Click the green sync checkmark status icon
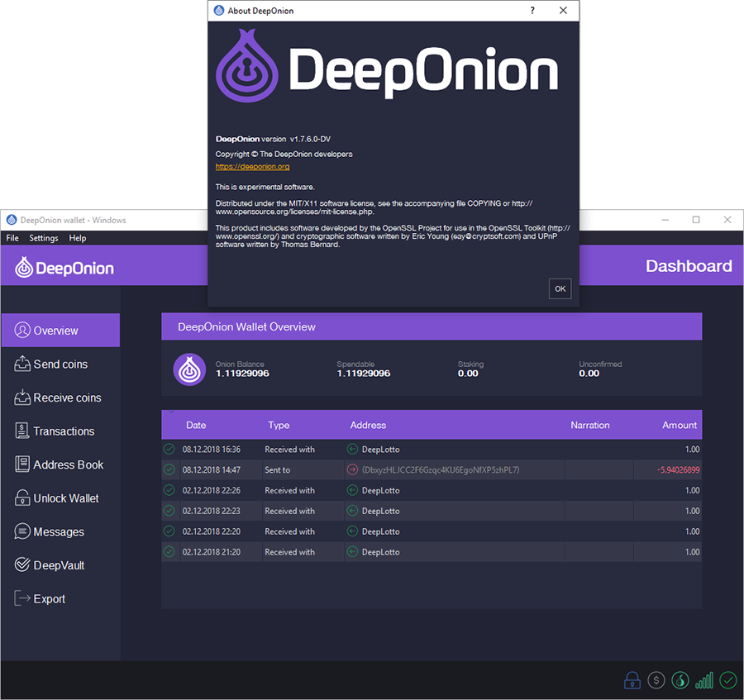This screenshot has width=744, height=700. tap(727, 680)
